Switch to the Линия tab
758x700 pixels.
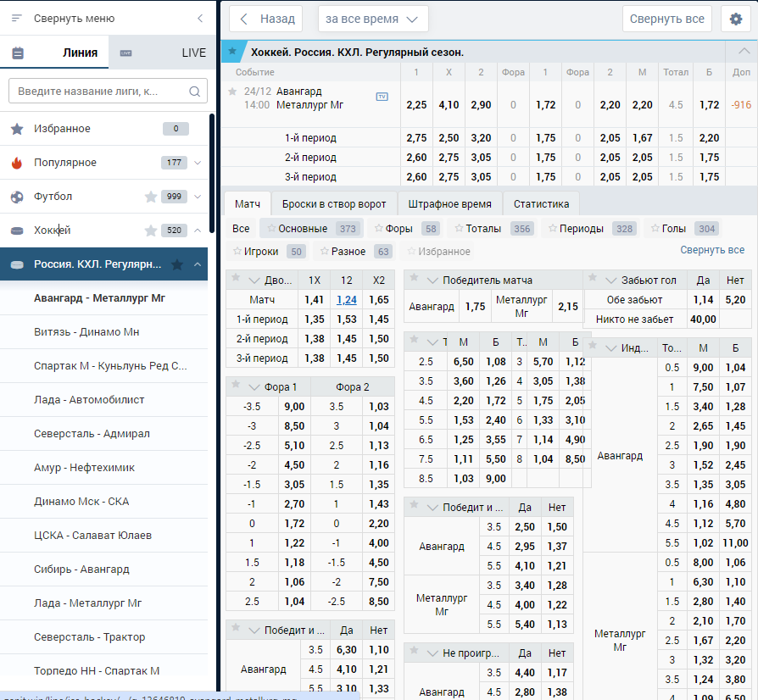tap(54, 53)
